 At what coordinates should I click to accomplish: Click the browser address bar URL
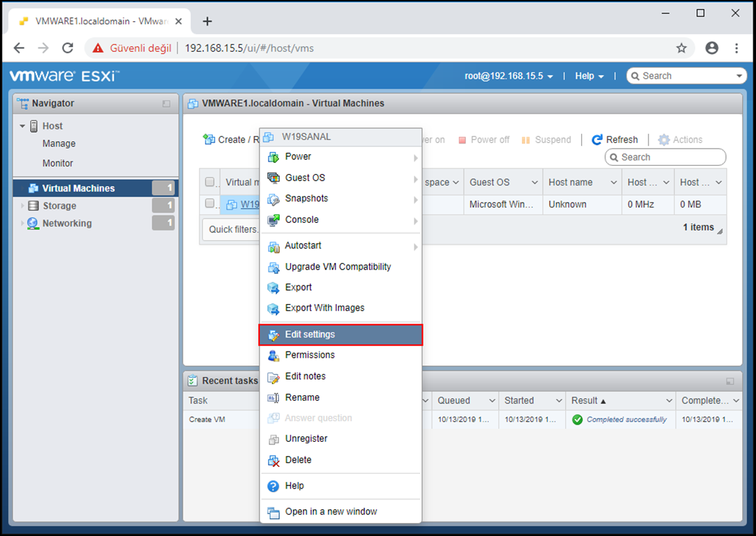249,48
